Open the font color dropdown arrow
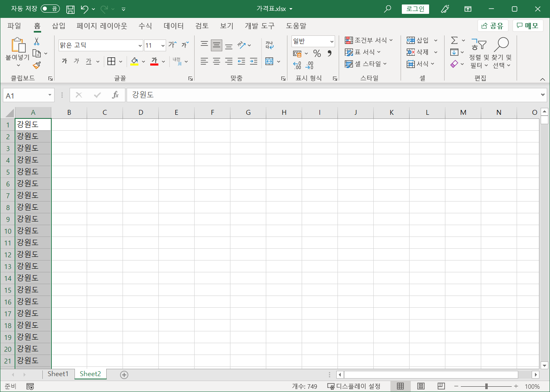 tap(163, 62)
